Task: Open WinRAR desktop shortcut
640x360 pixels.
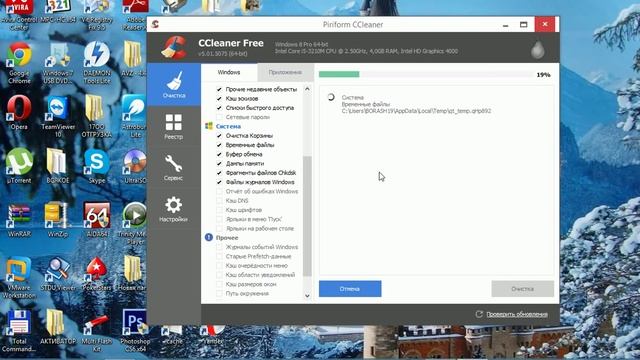Action: tap(19, 220)
